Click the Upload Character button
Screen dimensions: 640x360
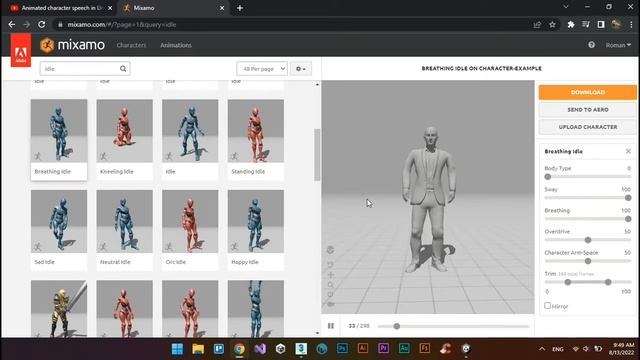587,127
